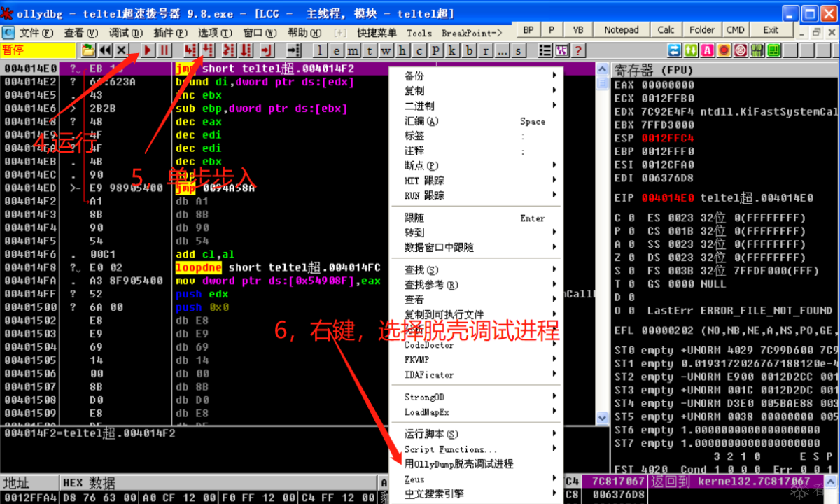Open the references window with 'r' button
This screenshot has width=840, height=504.
tap(485, 50)
